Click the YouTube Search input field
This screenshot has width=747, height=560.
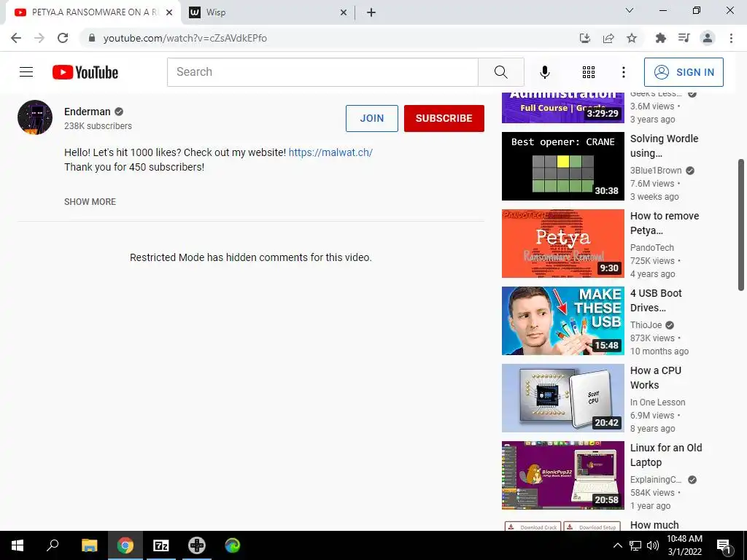pos(322,72)
